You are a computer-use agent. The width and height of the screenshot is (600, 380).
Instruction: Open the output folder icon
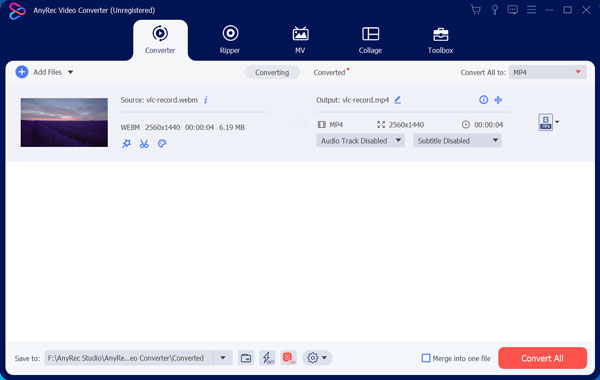(246, 358)
